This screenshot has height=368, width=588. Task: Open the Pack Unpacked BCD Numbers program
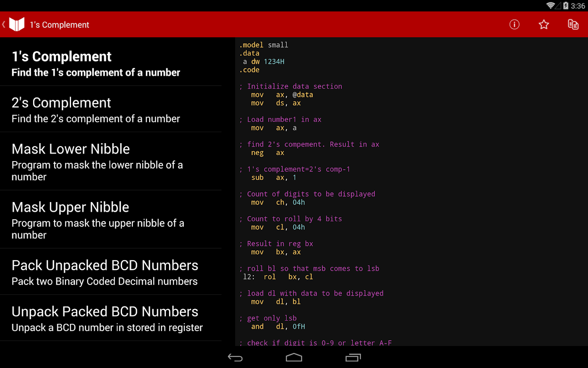click(x=111, y=272)
